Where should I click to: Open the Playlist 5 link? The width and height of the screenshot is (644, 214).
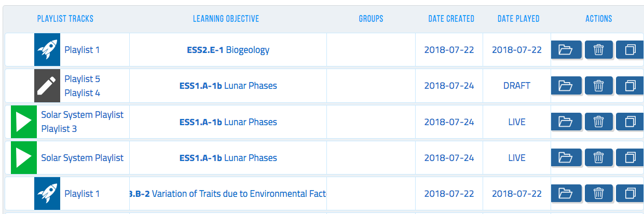point(83,79)
